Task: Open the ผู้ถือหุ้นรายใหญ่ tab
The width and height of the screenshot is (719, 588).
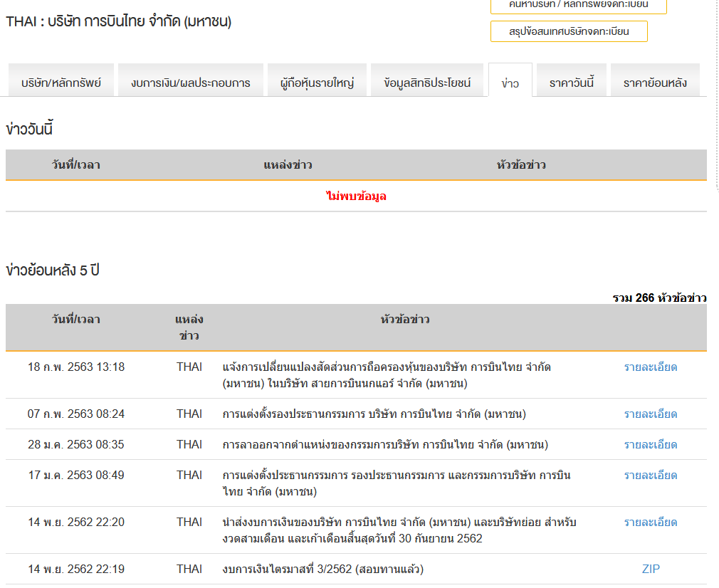Action: (x=317, y=80)
